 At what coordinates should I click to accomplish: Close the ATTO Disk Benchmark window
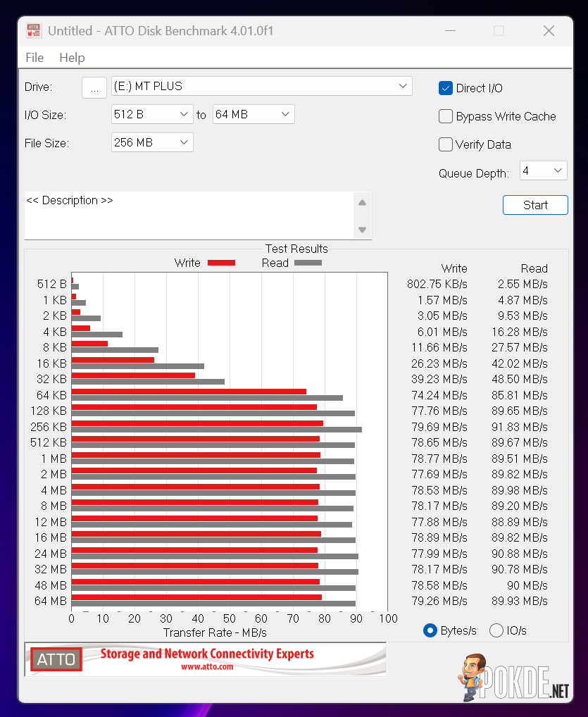pyautogui.click(x=549, y=30)
